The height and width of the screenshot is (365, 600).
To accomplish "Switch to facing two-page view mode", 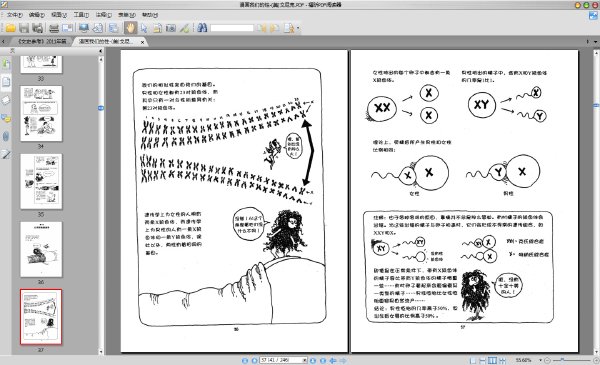I will click(x=492, y=360).
